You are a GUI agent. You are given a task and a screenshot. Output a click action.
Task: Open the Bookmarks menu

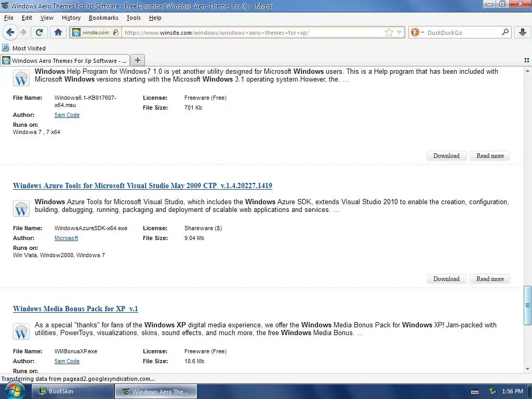[x=103, y=18]
